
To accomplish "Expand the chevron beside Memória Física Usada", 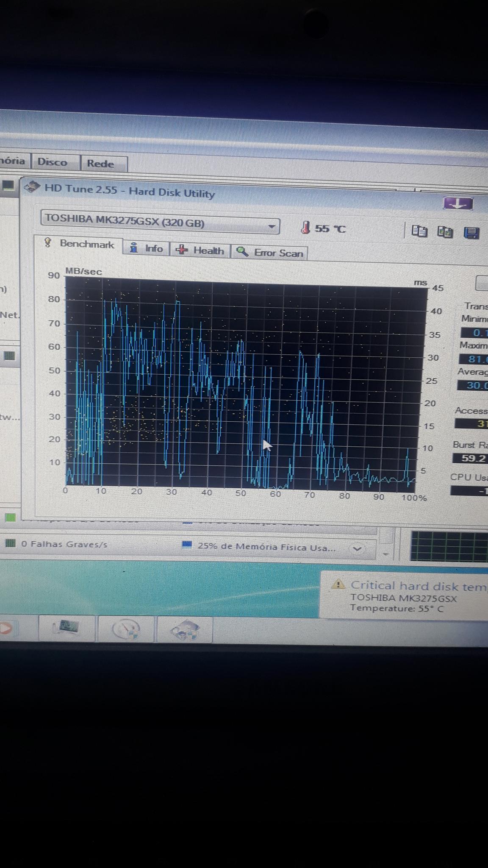I will [x=357, y=549].
